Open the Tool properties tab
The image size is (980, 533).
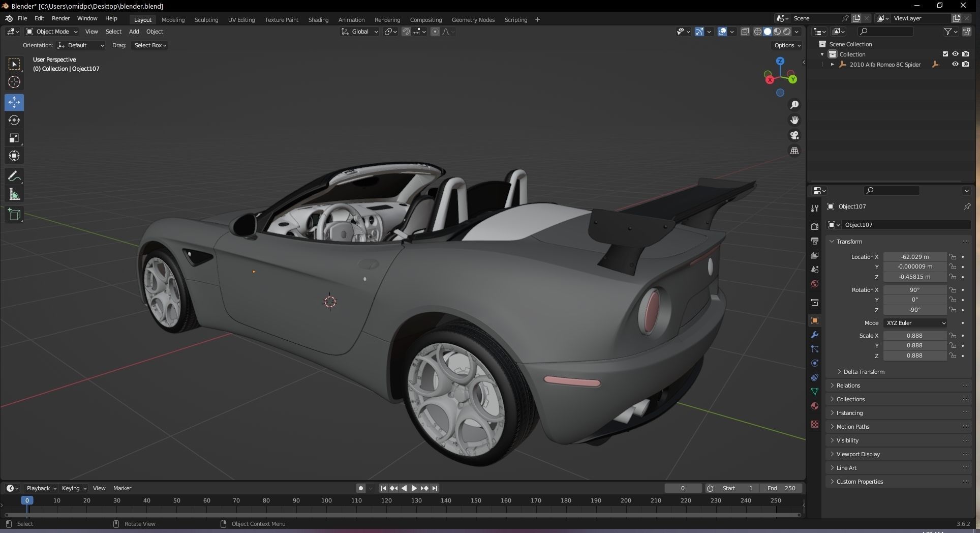[x=814, y=208]
